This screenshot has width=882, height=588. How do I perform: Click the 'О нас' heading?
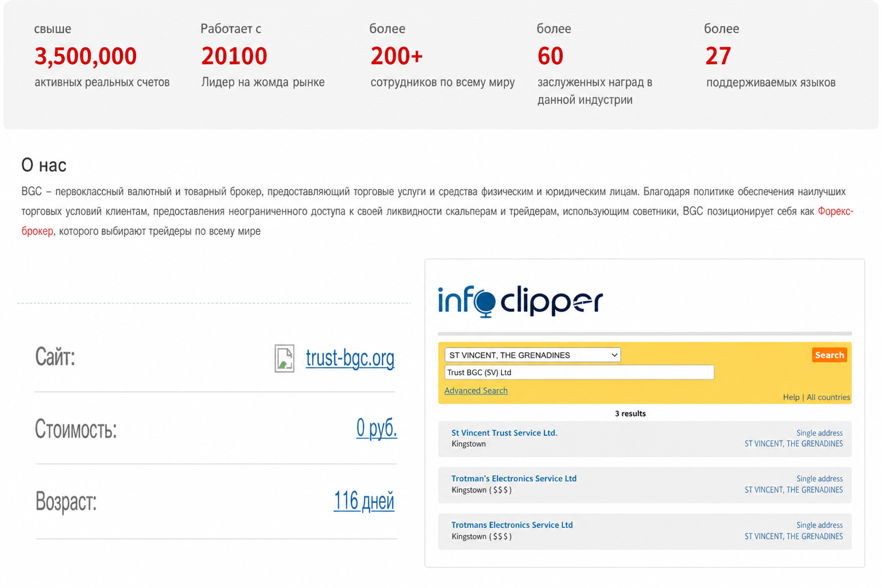pyautogui.click(x=44, y=165)
